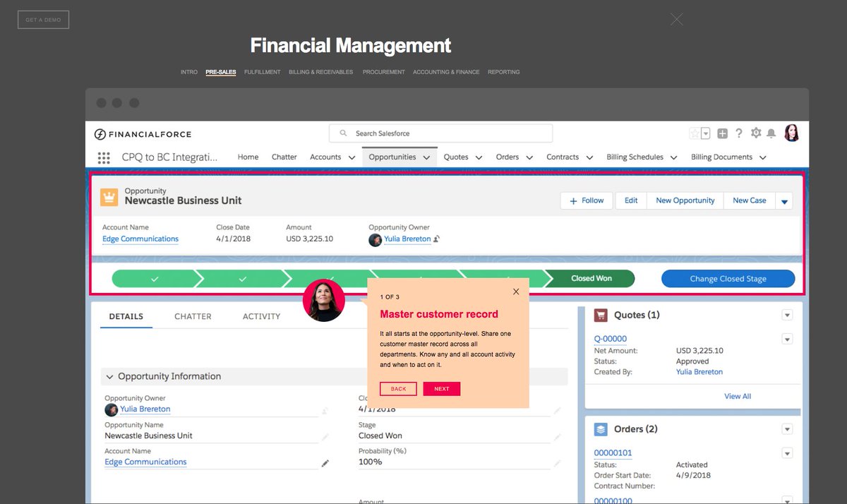The height and width of the screenshot is (504, 847).
Task: Expand the Opportunities tab dropdown arrow
Action: pos(426,157)
